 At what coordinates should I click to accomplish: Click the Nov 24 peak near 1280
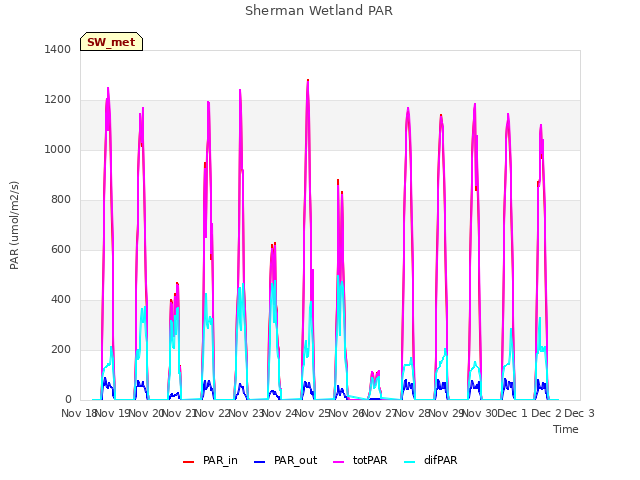(308, 81)
